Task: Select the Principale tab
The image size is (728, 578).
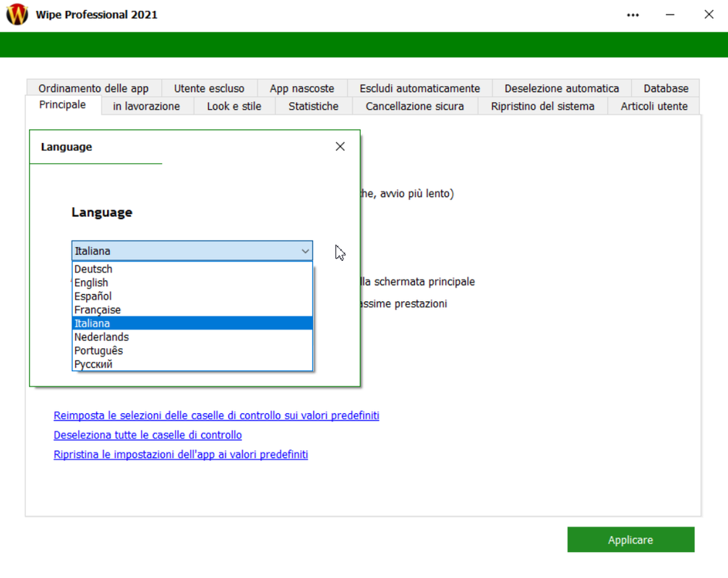Action: (63, 105)
